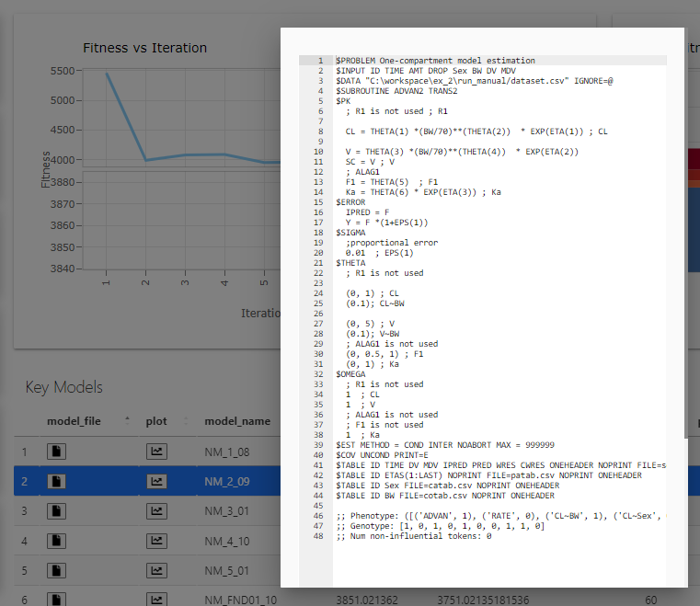
Task: Select model name NM_FND01_10
Action: coord(241,600)
